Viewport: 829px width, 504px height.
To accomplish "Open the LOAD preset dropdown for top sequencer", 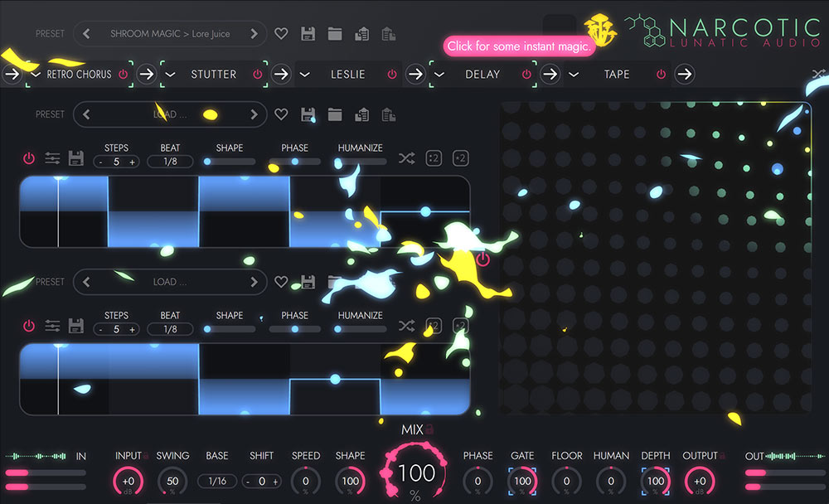I will [170, 114].
